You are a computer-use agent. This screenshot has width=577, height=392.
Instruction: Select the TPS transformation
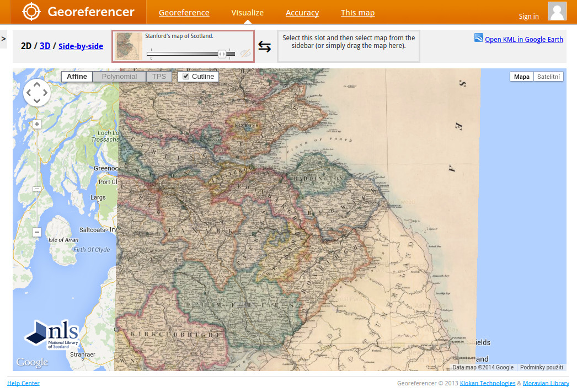(x=159, y=77)
